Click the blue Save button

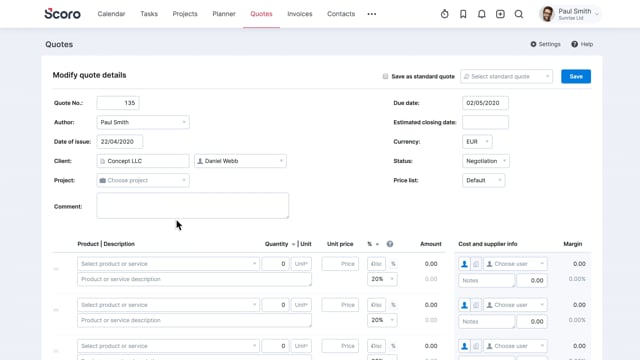tap(576, 76)
